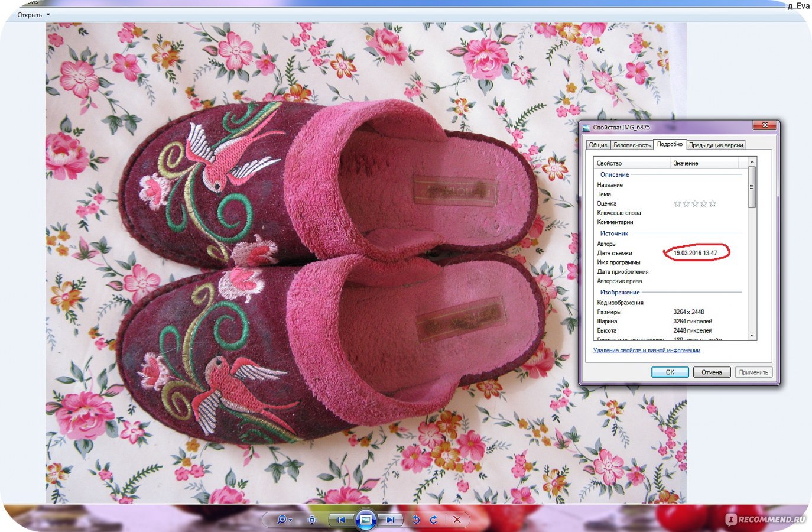Click the value '2448 пикселей'

(x=693, y=331)
